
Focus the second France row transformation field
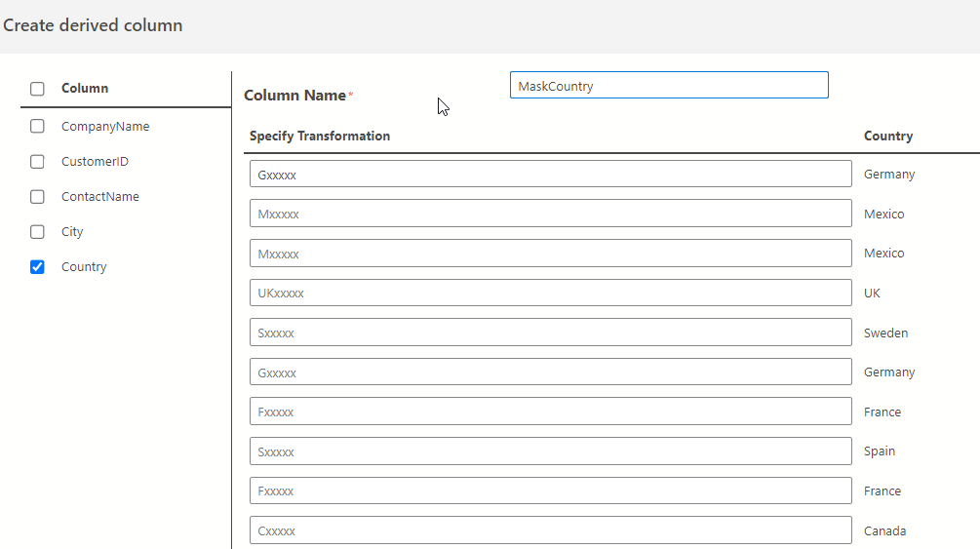point(550,490)
